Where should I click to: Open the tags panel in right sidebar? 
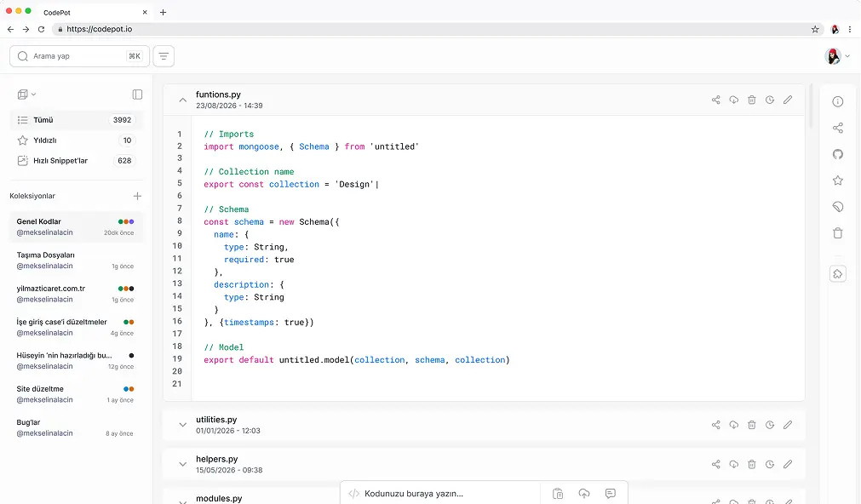pos(838,206)
